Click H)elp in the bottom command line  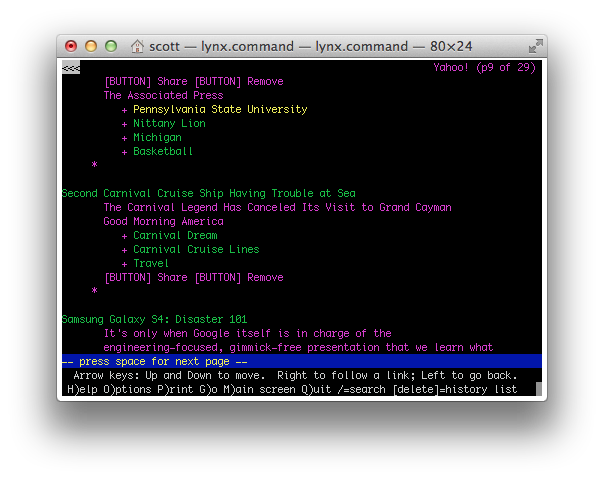[x=82, y=389]
